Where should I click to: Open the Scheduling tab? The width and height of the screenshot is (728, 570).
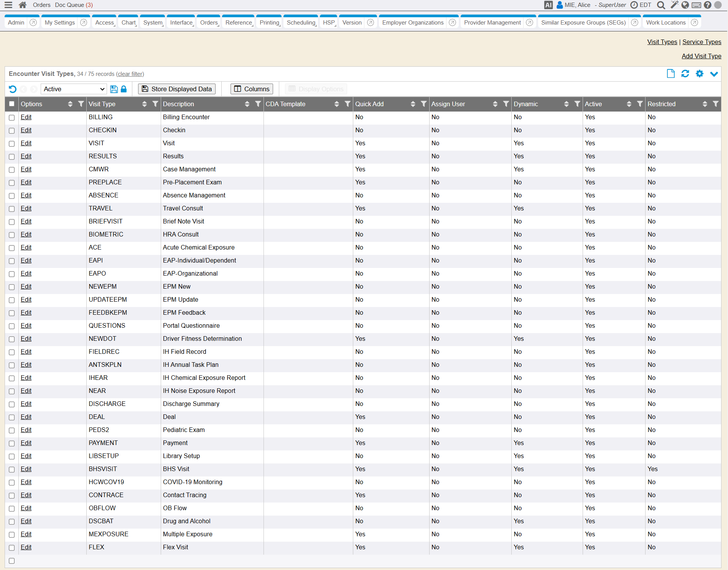[x=301, y=23]
